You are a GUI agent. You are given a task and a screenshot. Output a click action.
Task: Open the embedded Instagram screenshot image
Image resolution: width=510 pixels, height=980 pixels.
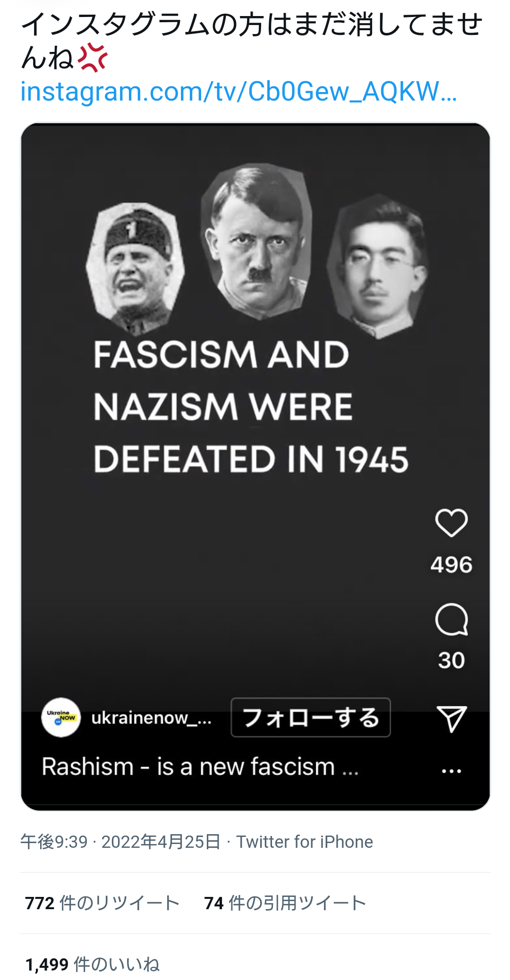[x=255, y=466]
